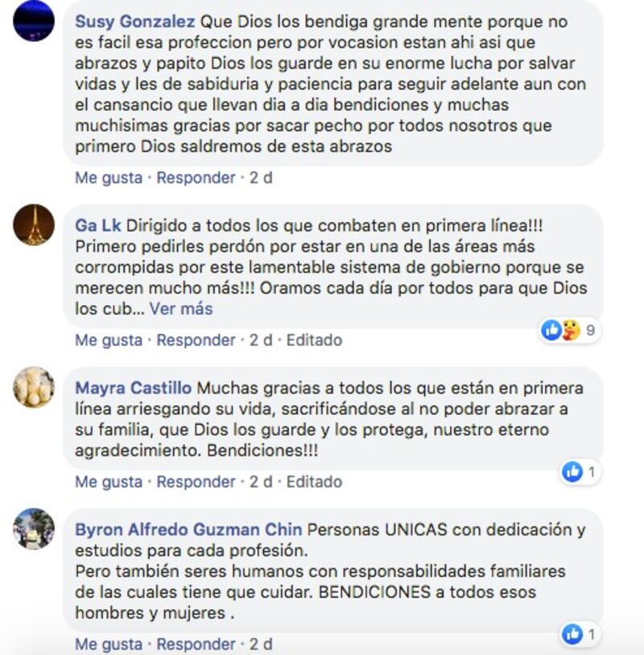The height and width of the screenshot is (655, 644).
Task: Reply to Susy Gonzalez's comment via Responder
Action: pyautogui.click(x=196, y=178)
